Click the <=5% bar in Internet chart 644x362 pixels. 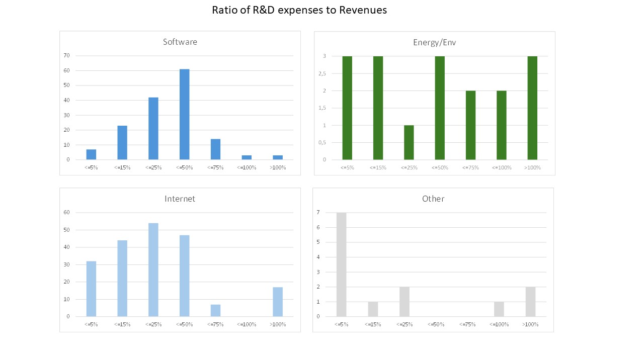click(91, 289)
